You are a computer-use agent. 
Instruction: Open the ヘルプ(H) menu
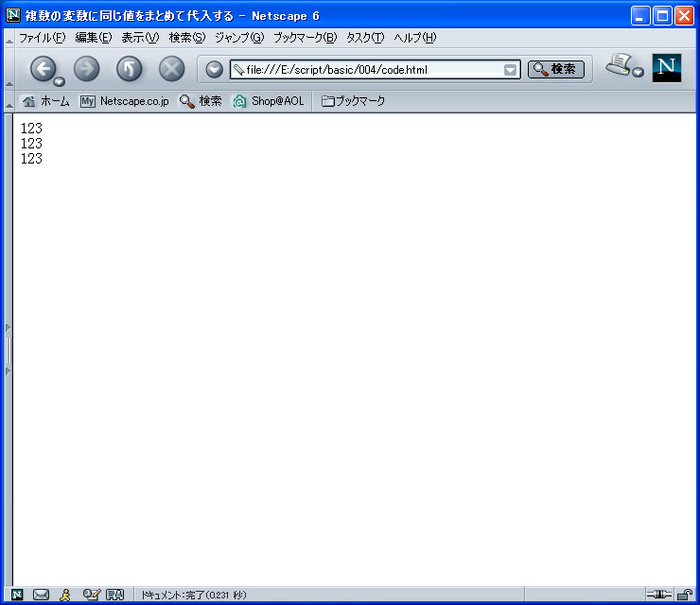pos(414,38)
